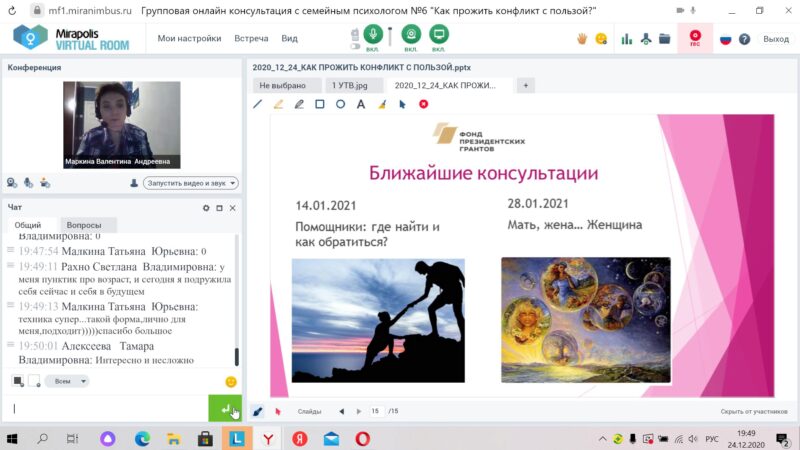Select the orange highlighter tool
This screenshot has height=450, width=800.
tap(278, 104)
